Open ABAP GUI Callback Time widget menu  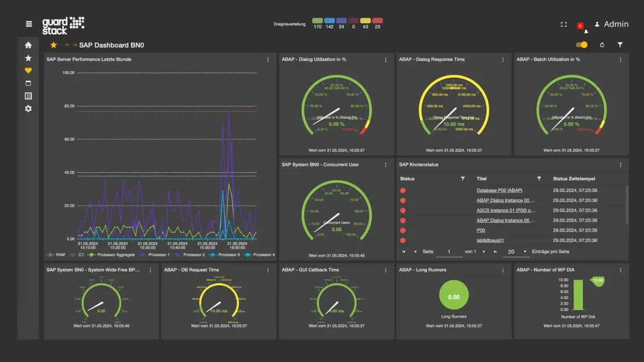click(x=386, y=270)
